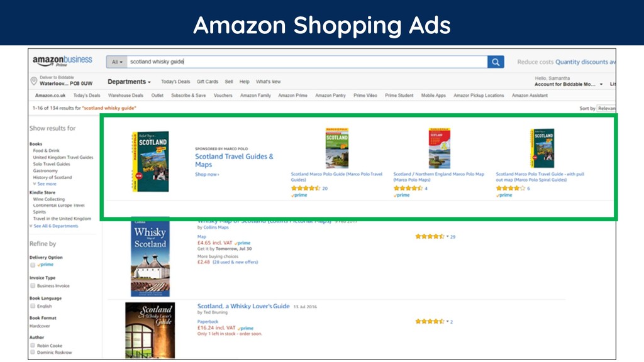644x362 pixels.
Task: Open Today's Deals in top navigation
Action: 175,82
